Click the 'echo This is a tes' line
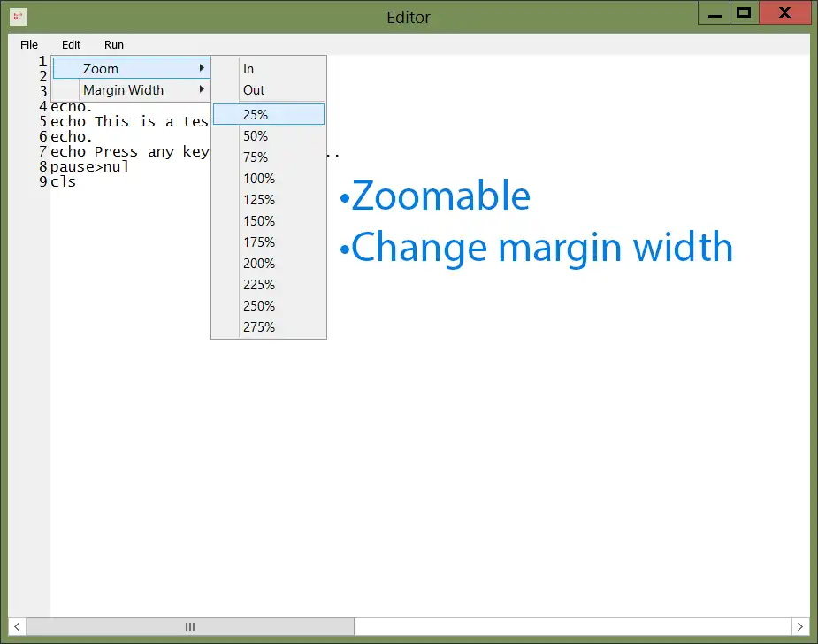The image size is (818, 644). 129,121
